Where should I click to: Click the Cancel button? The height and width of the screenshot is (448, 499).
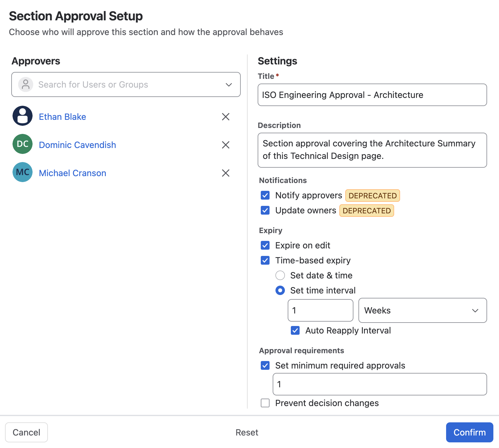[x=26, y=432]
